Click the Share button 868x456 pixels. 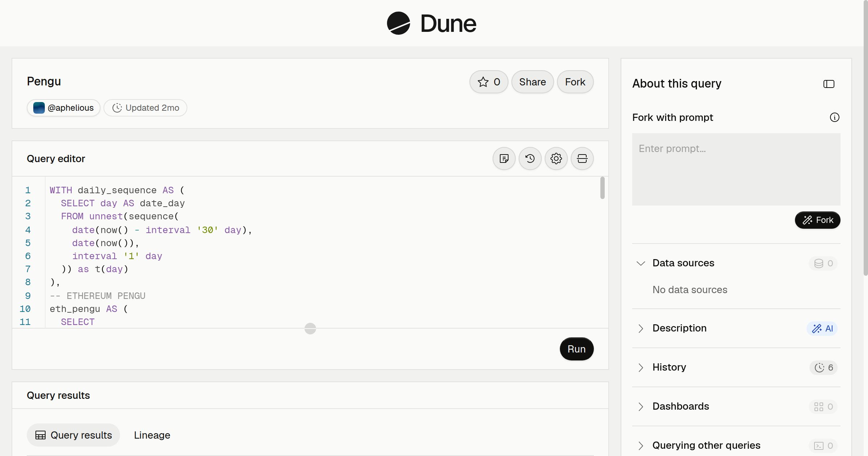pyautogui.click(x=532, y=82)
